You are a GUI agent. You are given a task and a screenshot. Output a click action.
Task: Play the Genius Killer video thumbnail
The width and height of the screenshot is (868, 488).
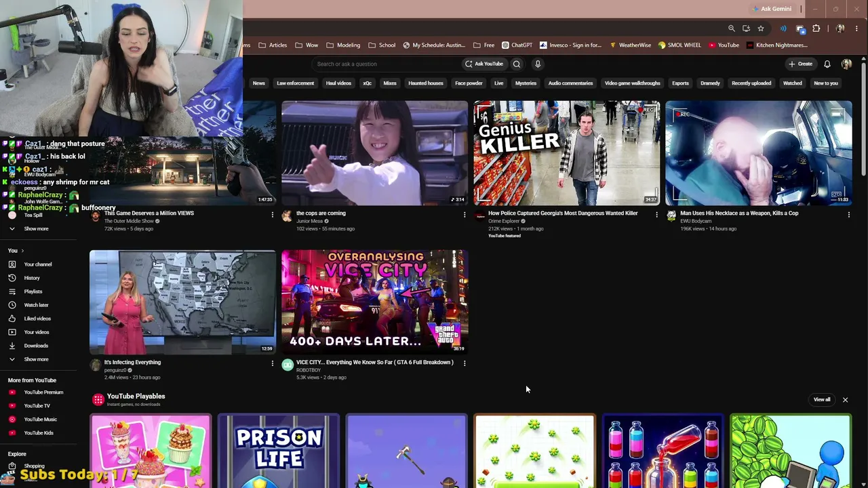567,153
